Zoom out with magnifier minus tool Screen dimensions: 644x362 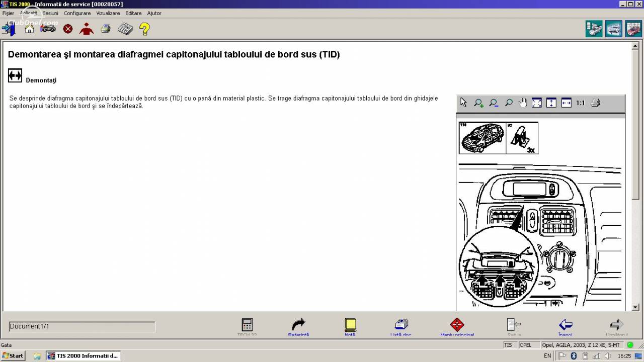tap(494, 103)
